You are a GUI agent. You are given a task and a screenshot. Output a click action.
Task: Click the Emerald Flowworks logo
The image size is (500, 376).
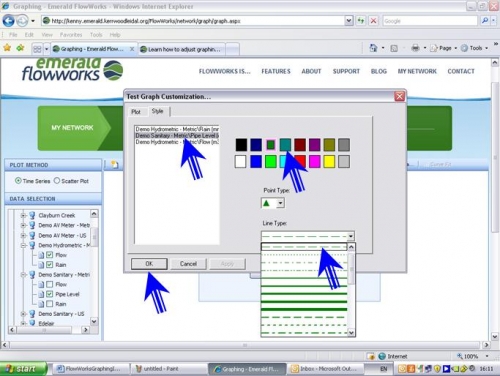(x=73, y=70)
